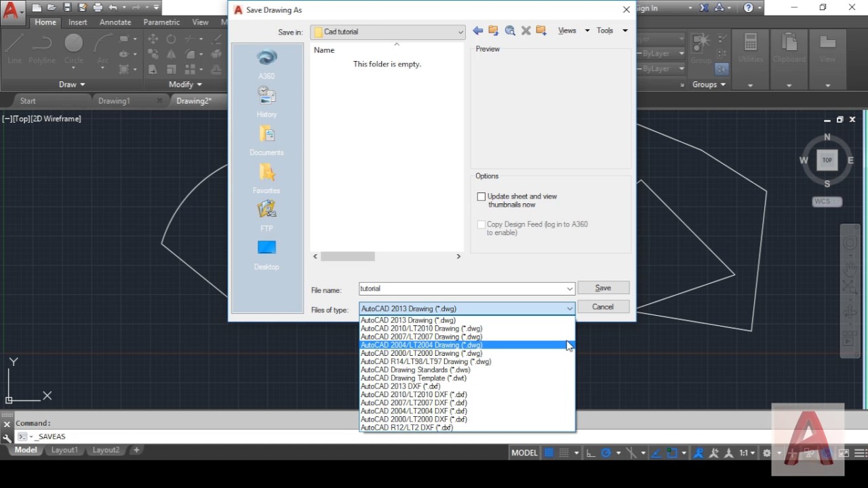Click the Search the Web globe icon
The height and width of the screenshot is (488, 868).
tap(510, 30)
